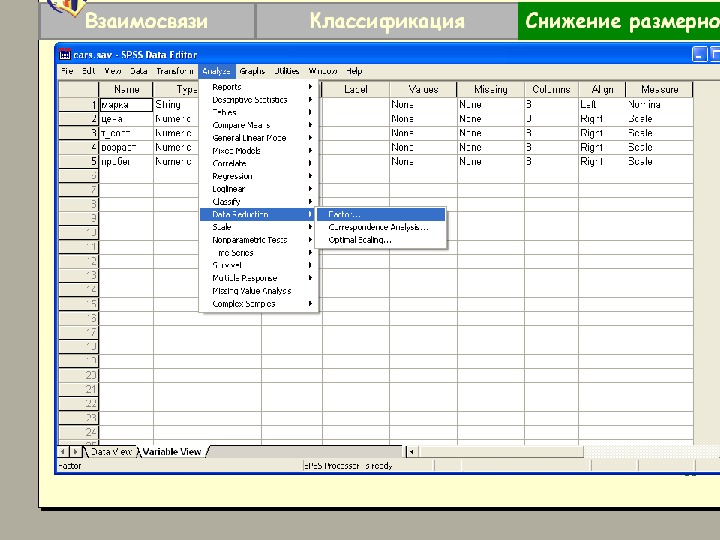Open the Снижение размерности slide tab
The image size is (720, 540).
tap(619, 21)
